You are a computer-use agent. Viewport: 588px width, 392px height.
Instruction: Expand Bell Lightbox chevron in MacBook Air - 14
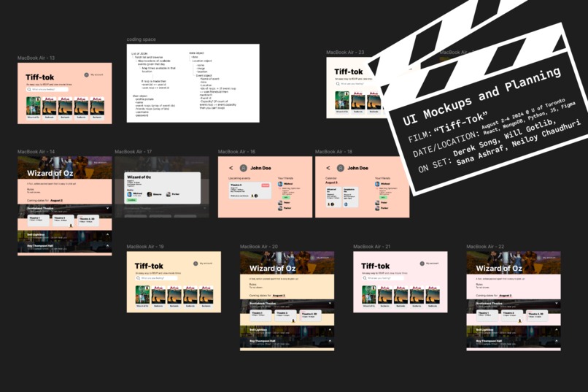108,234
